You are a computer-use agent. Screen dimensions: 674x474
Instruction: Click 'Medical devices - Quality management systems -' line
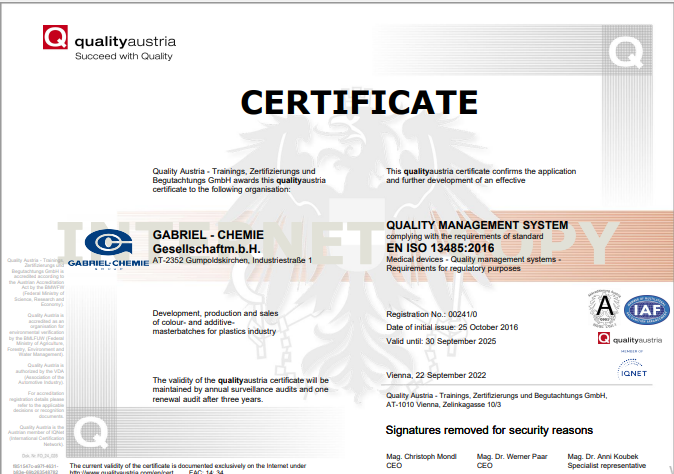[473, 259]
